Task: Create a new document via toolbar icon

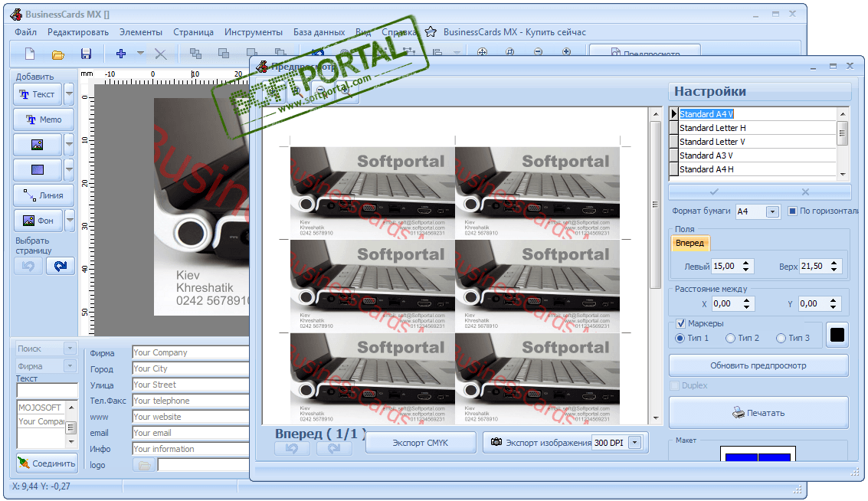Action: [x=30, y=54]
